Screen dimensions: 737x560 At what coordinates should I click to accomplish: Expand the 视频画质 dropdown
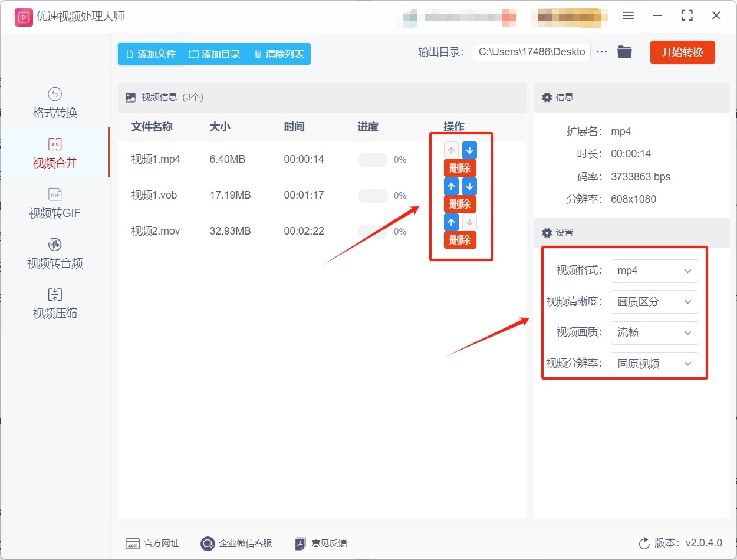[x=654, y=333]
